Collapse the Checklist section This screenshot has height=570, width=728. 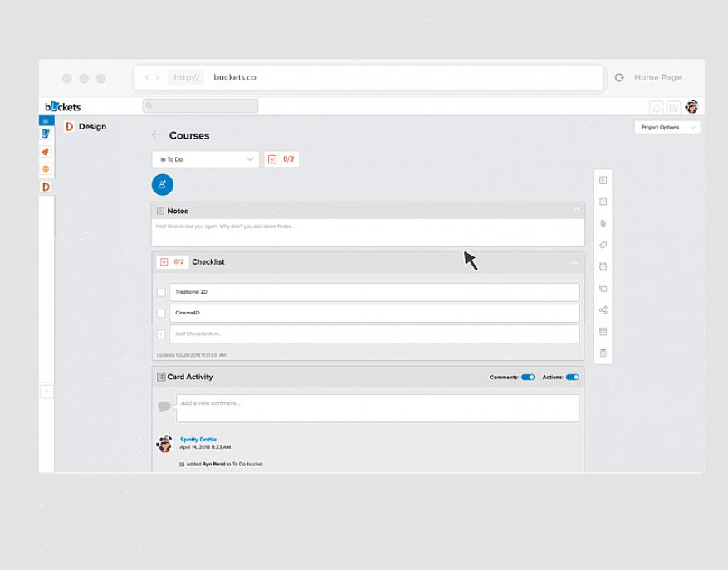coord(574,262)
